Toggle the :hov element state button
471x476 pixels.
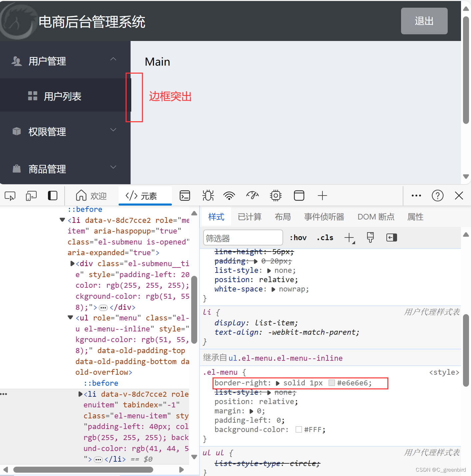(x=298, y=238)
